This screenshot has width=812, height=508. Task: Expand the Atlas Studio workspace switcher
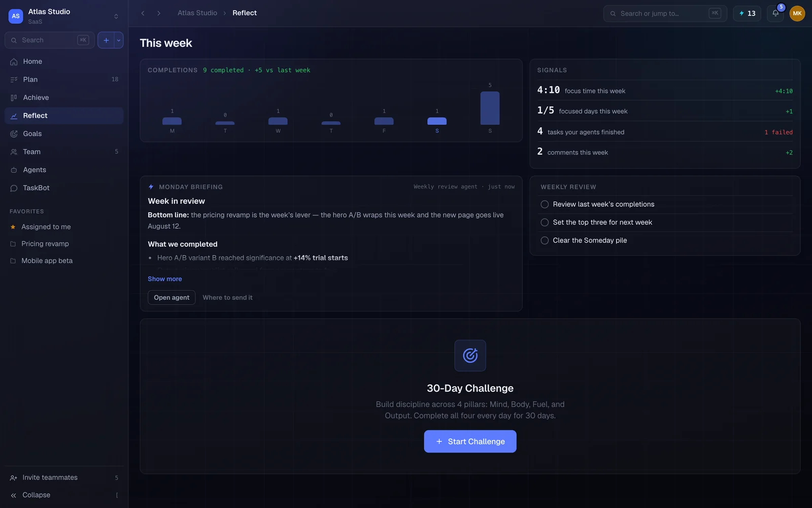[x=116, y=16]
